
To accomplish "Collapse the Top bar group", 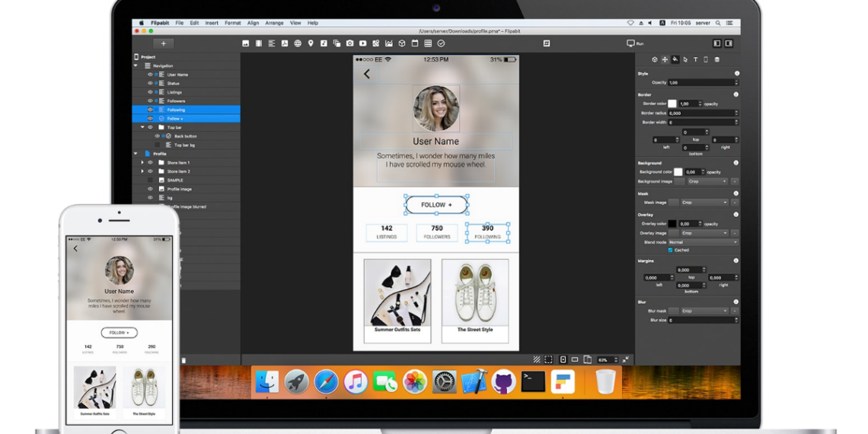I will click(x=142, y=127).
